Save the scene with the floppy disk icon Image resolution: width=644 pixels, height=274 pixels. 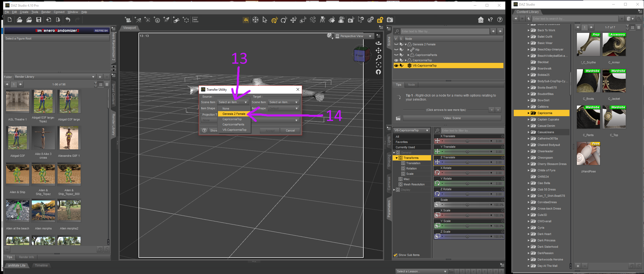tap(39, 20)
